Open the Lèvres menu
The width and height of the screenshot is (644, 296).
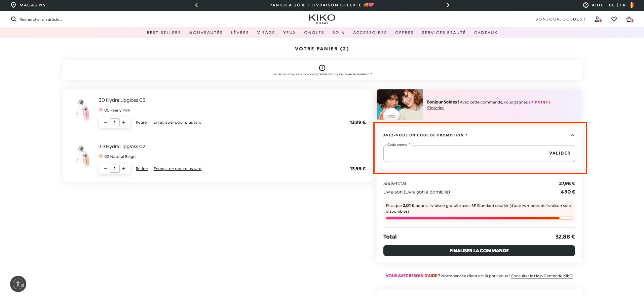(x=240, y=33)
